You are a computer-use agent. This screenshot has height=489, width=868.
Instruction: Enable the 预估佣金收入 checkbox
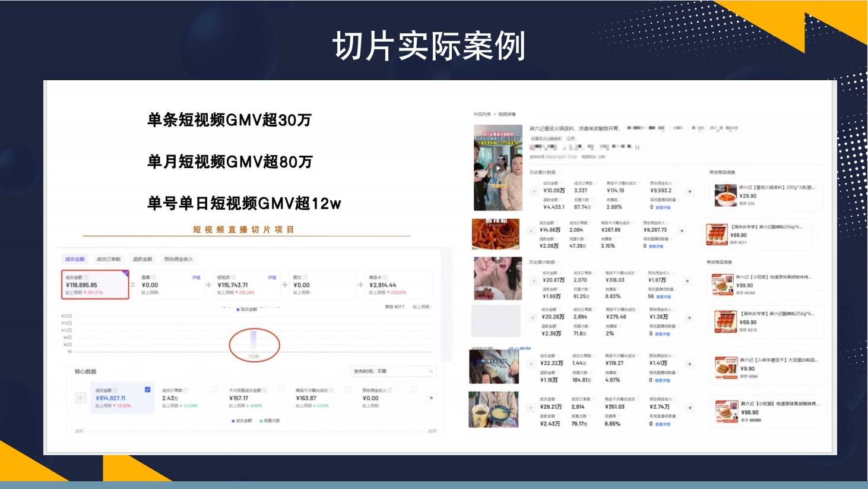click(x=414, y=389)
